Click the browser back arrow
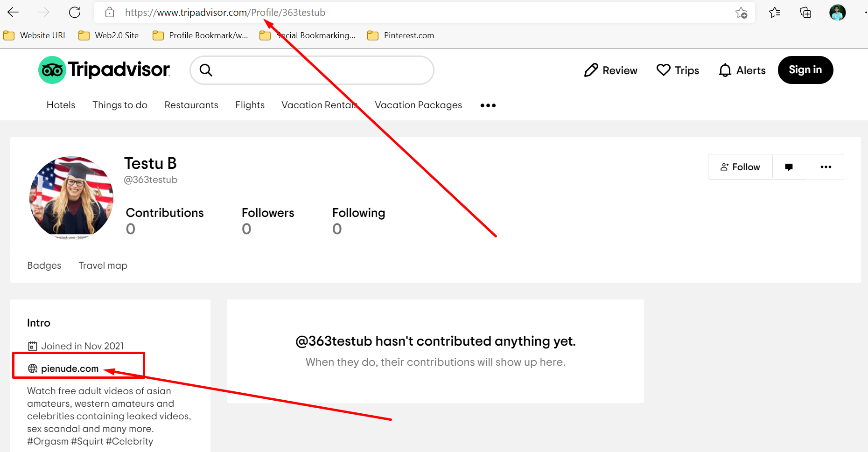Screen dimensions: 868x452 tap(13, 13)
